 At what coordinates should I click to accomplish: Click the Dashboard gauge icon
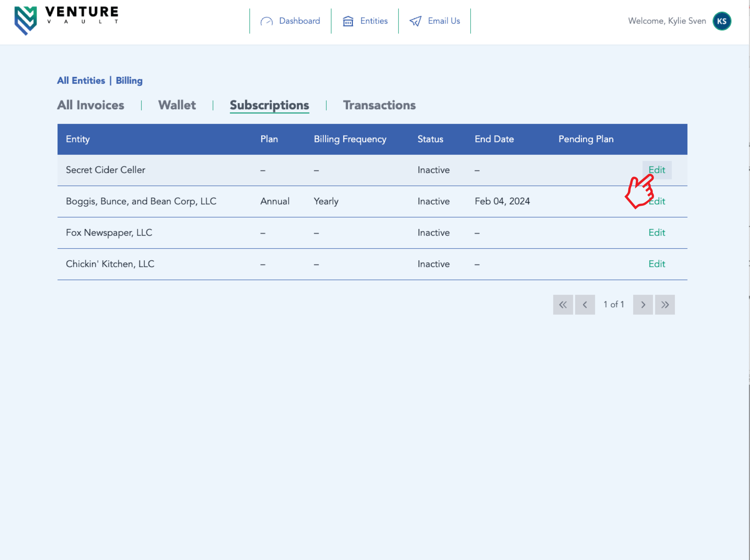click(x=266, y=21)
